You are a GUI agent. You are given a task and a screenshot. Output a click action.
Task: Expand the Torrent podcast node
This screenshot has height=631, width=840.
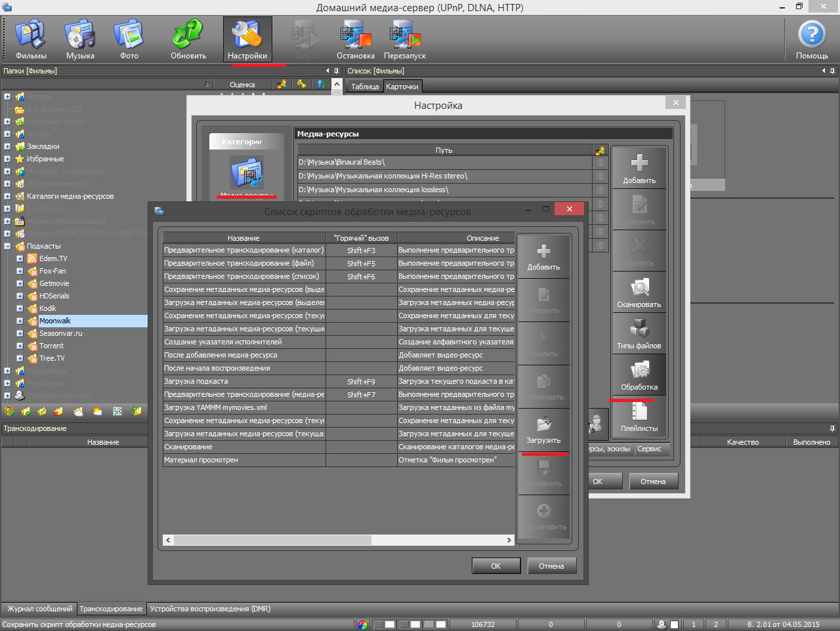(x=20, y=346)
